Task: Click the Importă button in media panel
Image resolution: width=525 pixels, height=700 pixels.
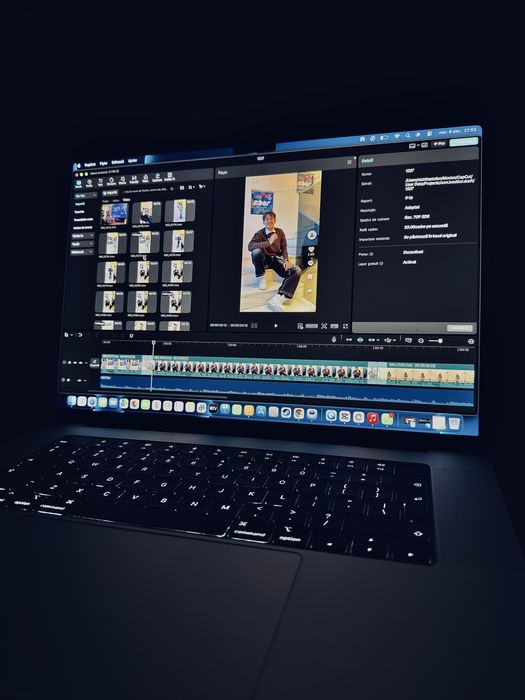Action: (110, 193)
